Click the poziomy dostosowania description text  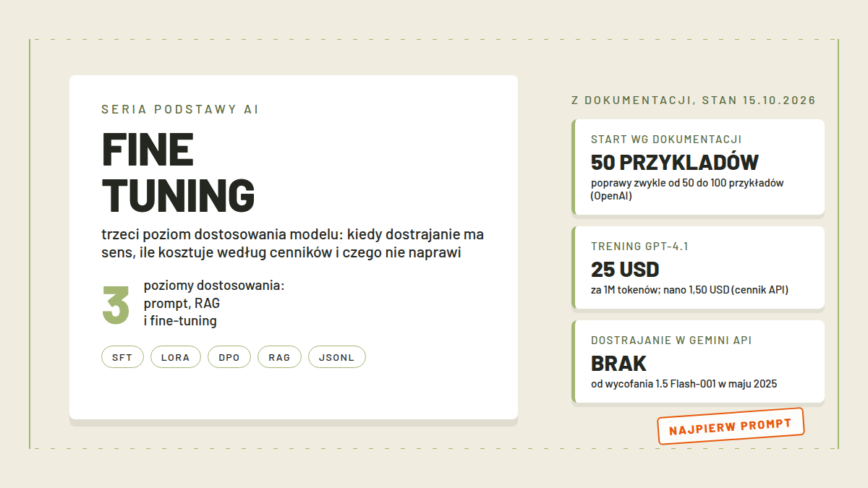pos(214,303)
